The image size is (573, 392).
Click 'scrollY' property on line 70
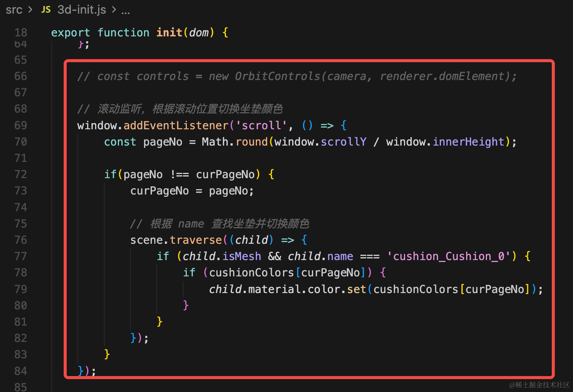(x=343, y=142)
